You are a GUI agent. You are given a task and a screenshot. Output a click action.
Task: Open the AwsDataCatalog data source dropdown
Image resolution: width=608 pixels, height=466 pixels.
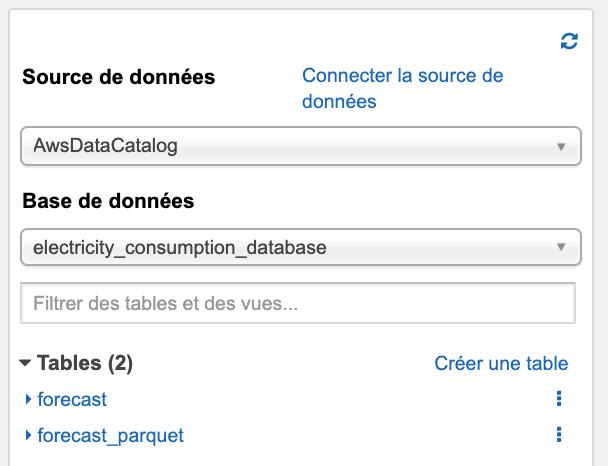pos(300,146)
